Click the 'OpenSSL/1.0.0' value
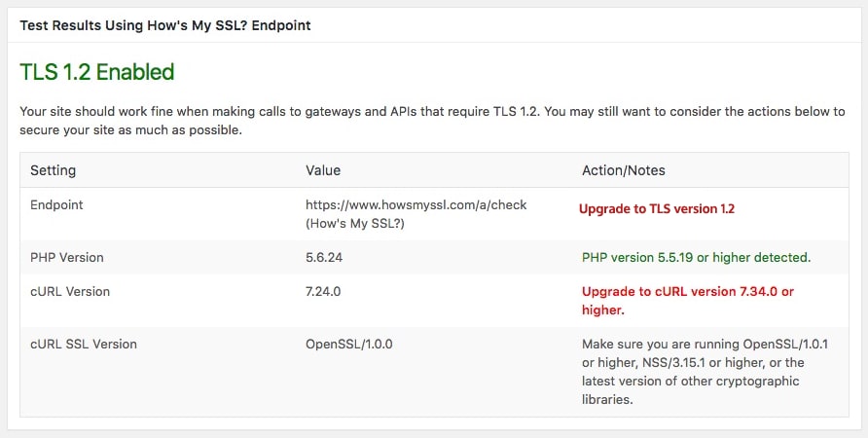 coord(348,344)
